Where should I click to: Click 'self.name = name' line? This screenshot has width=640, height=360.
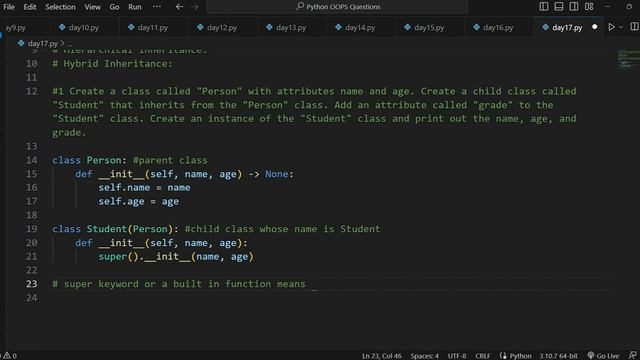click(144, 187)
